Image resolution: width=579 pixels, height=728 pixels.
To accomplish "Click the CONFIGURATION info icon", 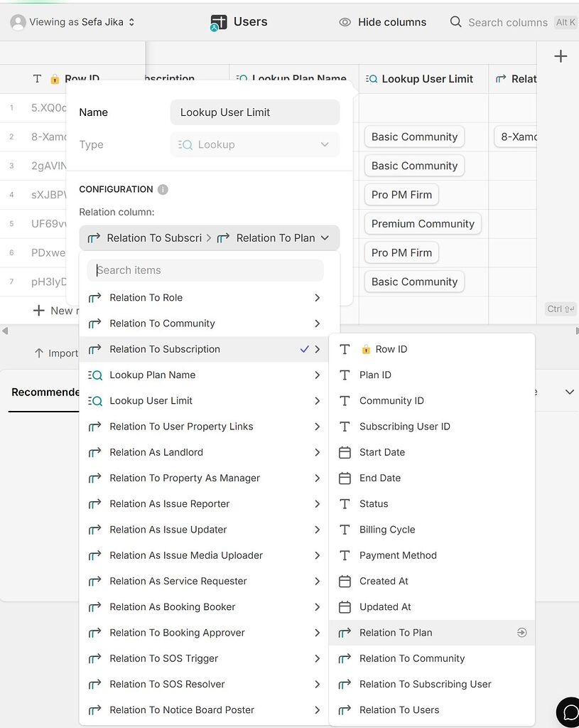I will [x=162, y=189].
